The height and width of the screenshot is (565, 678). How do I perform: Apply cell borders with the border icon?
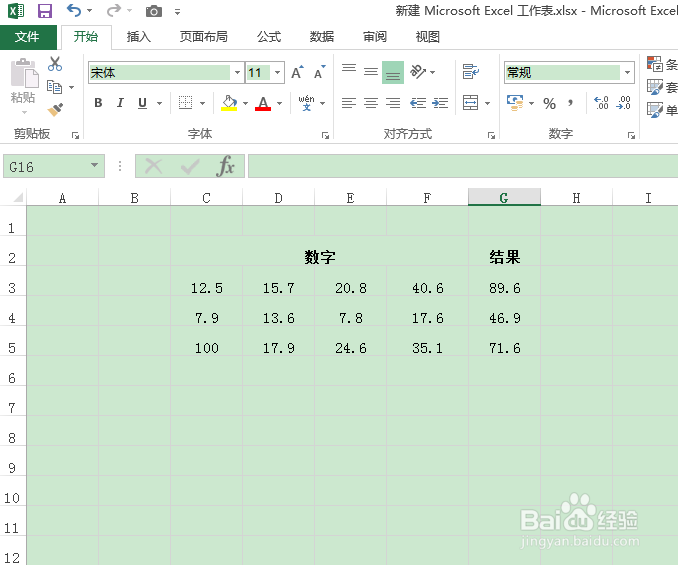pos(185,103)
